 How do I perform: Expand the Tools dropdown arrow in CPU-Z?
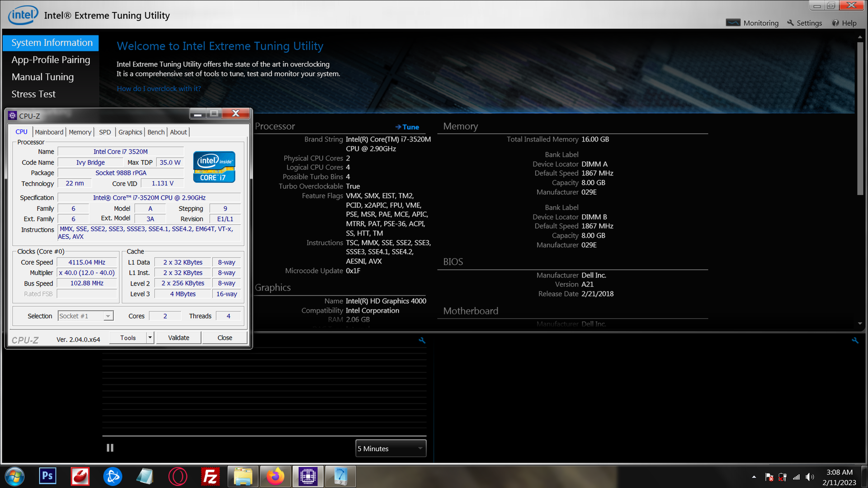coord(150,338)
